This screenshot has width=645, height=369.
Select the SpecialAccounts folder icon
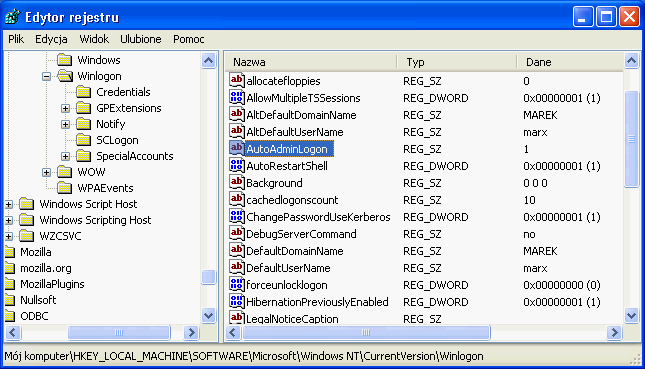tap(84, 156)
